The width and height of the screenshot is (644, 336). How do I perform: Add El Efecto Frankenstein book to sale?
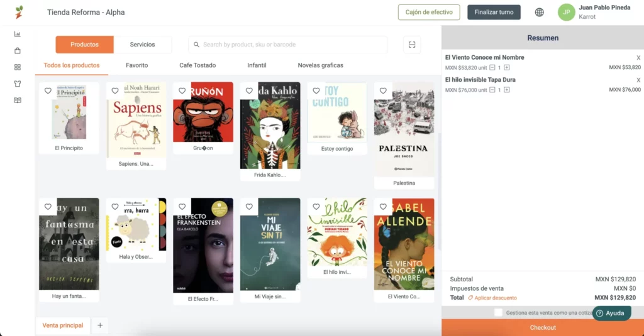[203, 251]
